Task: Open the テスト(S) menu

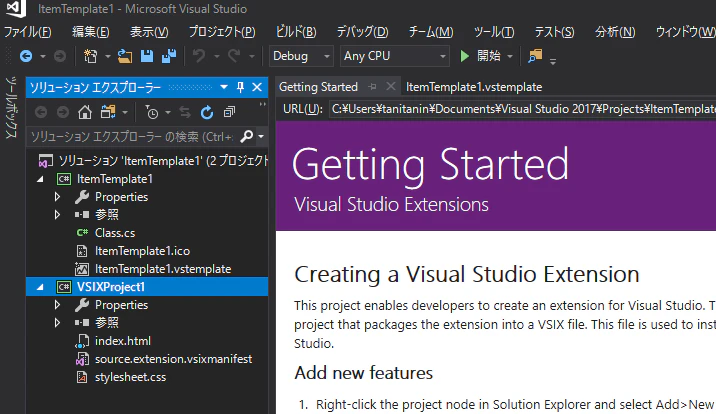Action: click(x=554, y=32)
